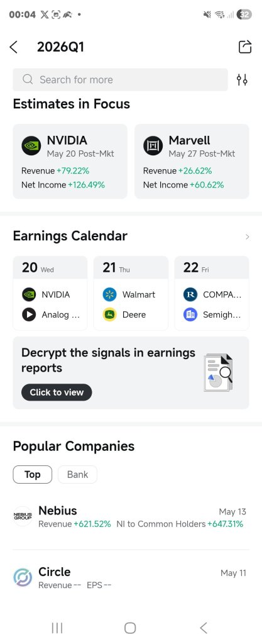Viewport: 262px width, 644px height.
Task: Tap the search magnifier icon
Action: [x=28, y=79]
